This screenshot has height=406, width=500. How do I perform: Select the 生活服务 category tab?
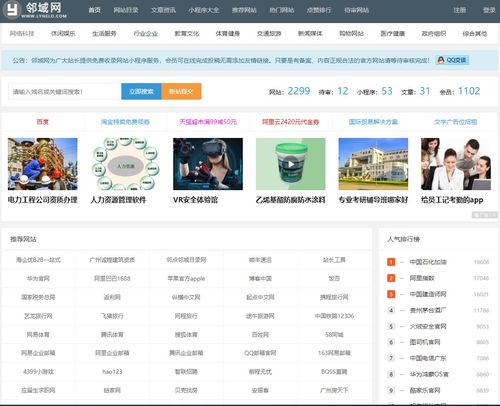click(104, 33)
